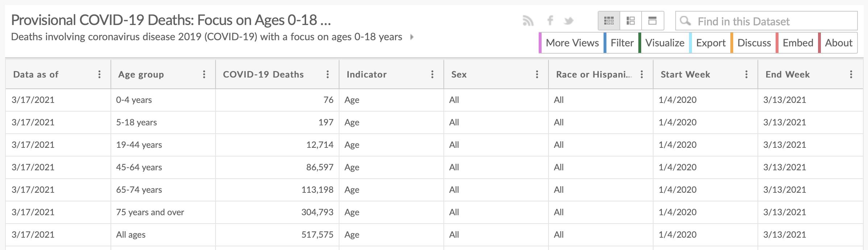Click the deaths value 86,597
The height and width of the screenshot is (250, 868).
click(x=320, y=167)
